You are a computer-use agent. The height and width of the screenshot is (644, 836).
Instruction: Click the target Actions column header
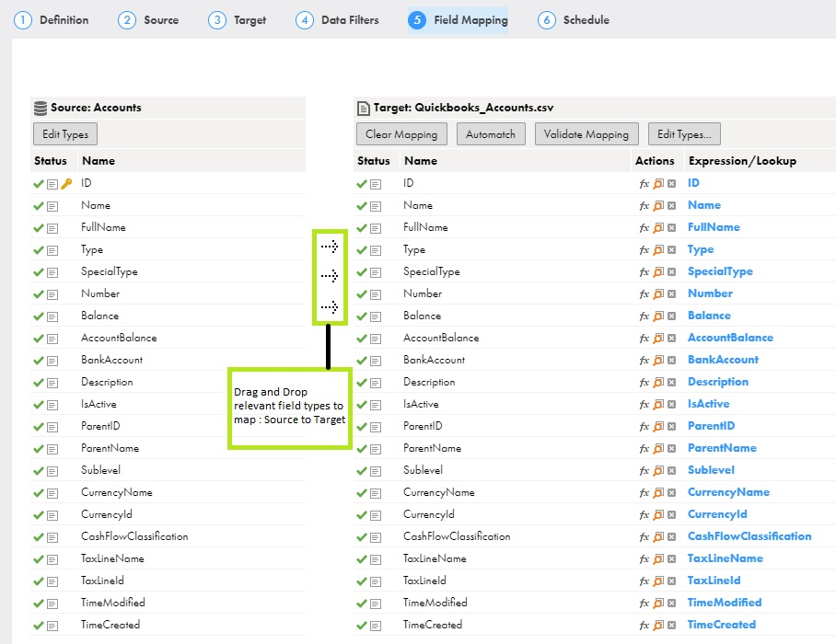click(x=655, y=161)
